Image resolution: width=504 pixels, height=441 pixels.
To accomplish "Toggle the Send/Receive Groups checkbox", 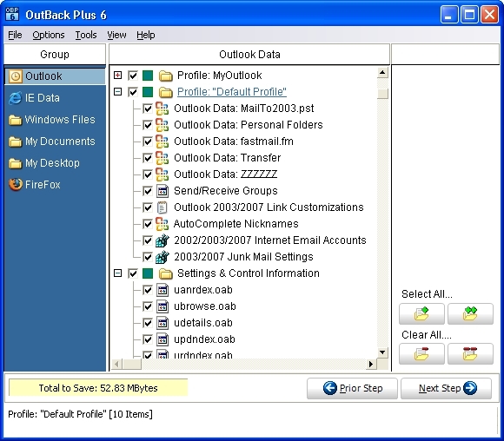I will coord(148,191).
